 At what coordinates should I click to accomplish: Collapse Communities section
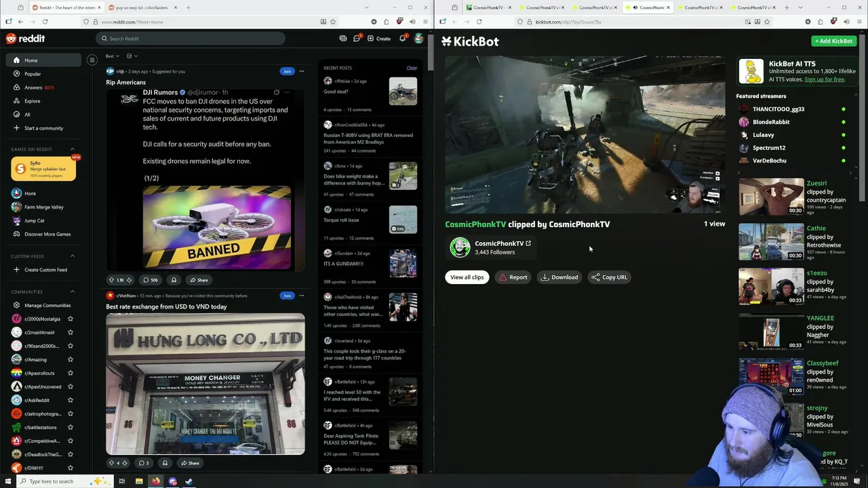pos(73,291)
